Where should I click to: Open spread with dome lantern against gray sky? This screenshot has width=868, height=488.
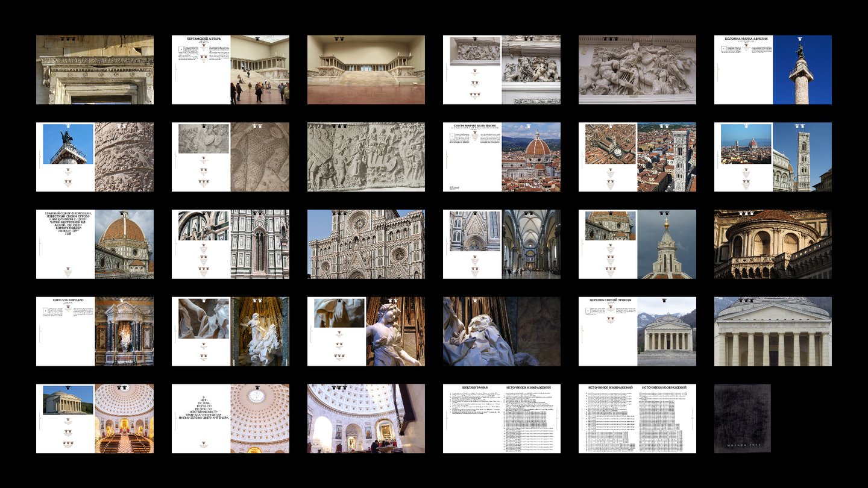click(x=637, y=244)
